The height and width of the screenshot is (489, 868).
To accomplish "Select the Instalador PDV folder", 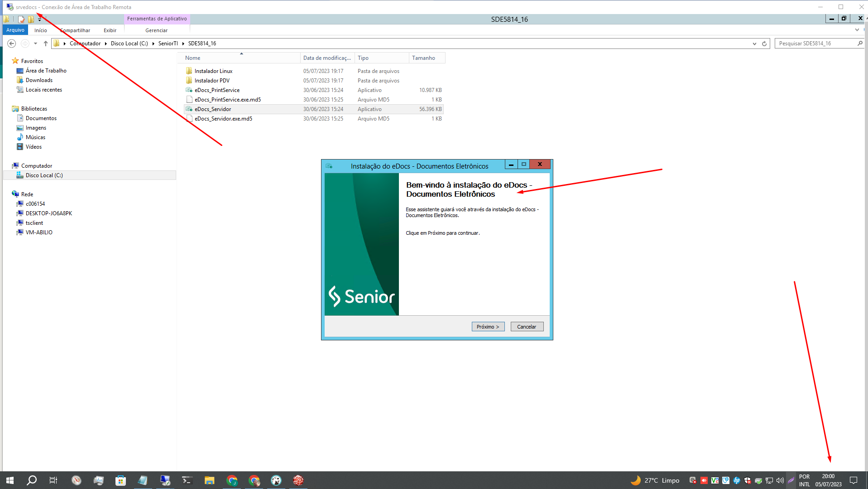I will click(212, 81).
